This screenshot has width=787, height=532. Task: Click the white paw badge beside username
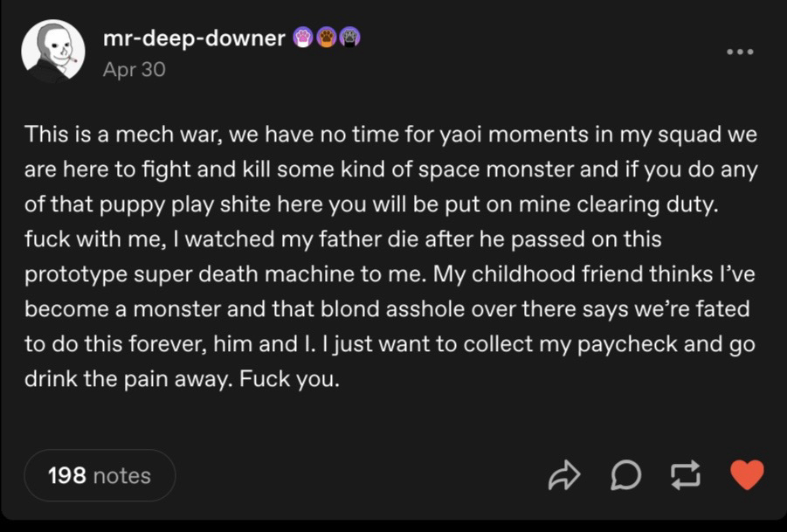tap(304, 38)
